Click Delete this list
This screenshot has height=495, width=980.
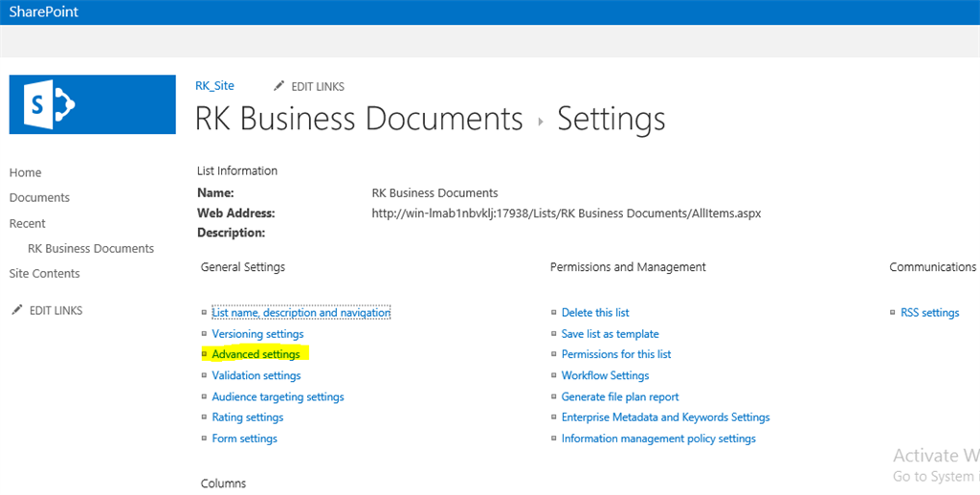pos(595,313)
